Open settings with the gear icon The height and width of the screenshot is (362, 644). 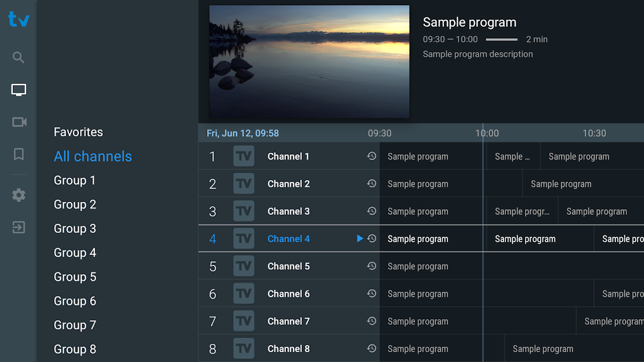click(18, 195)
